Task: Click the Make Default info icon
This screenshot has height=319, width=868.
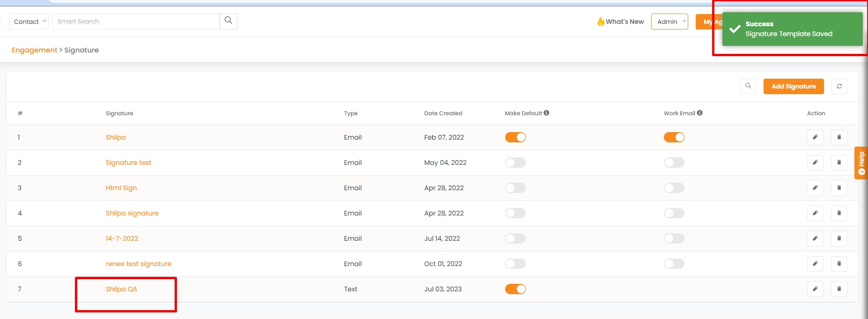Action: click(546, 113)
